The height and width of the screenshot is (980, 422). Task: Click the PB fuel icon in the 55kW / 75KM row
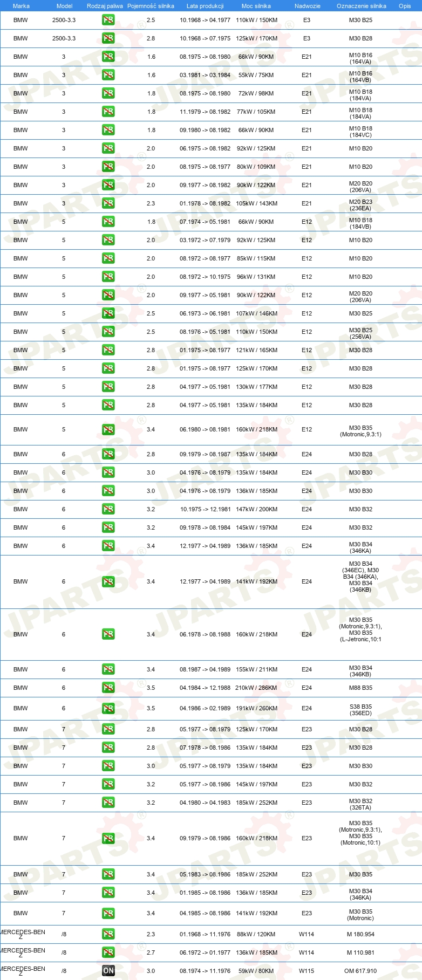(x=108, y=75)
